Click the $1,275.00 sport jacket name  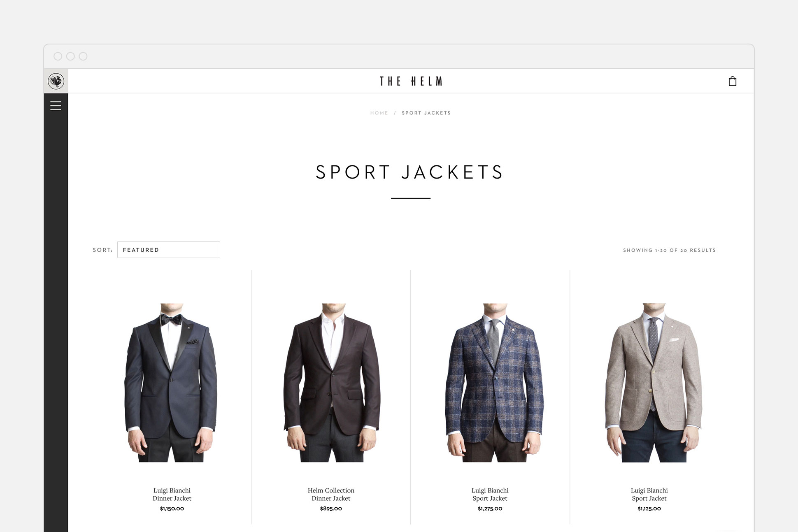point(490,494)
